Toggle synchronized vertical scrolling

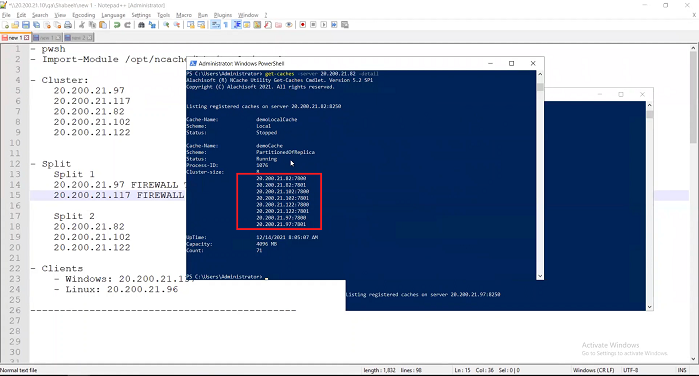pos(191,25)
